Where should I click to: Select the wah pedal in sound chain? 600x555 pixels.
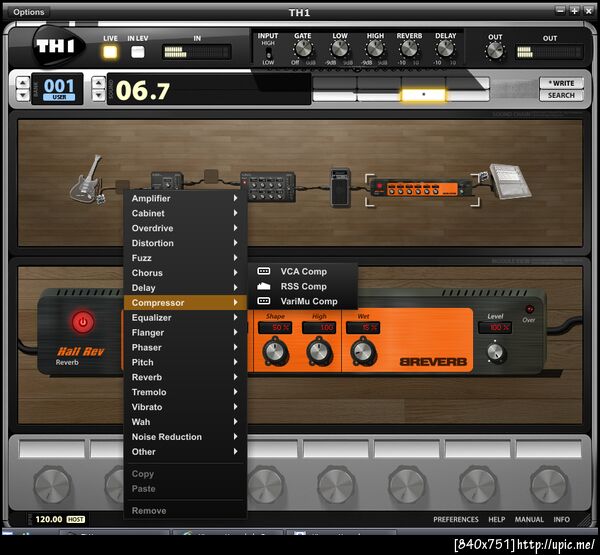[340, 188]
